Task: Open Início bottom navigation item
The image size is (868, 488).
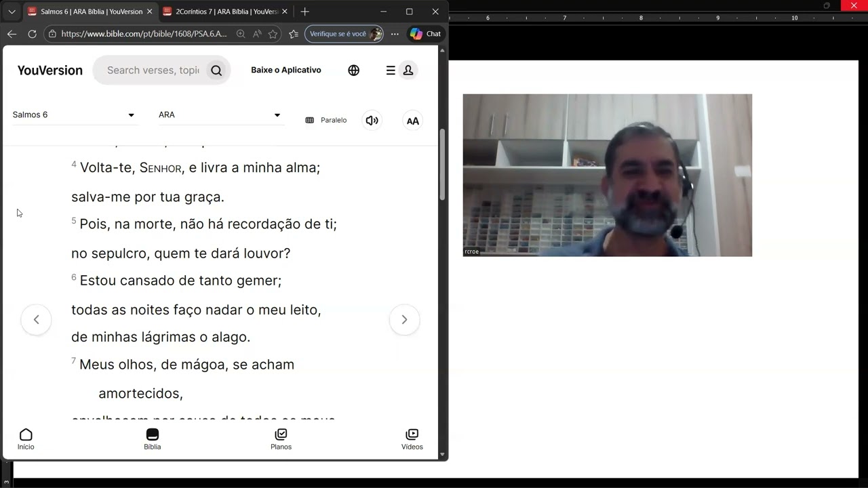Action: pos(26,439)
